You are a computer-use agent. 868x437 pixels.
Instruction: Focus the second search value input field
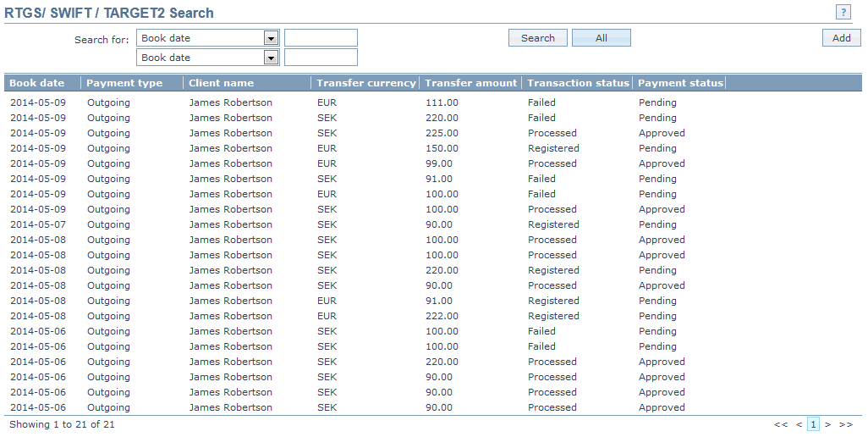coord(321,58)
